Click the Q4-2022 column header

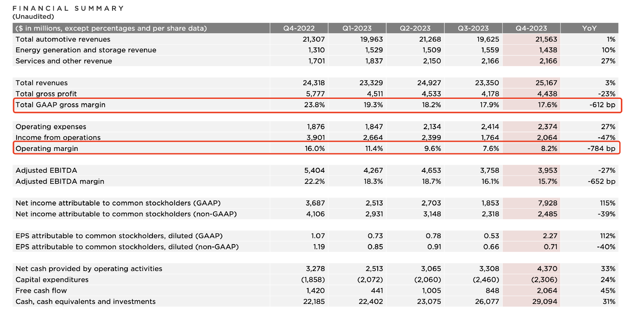tap(299, 28)
